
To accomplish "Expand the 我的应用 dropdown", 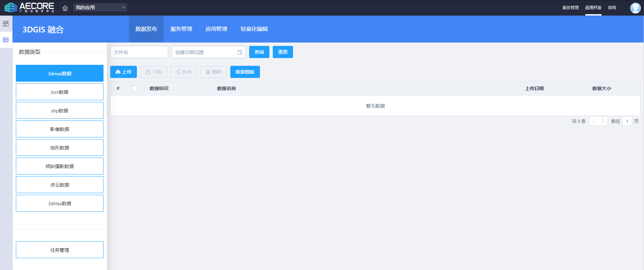I will [x=100, y=7].
